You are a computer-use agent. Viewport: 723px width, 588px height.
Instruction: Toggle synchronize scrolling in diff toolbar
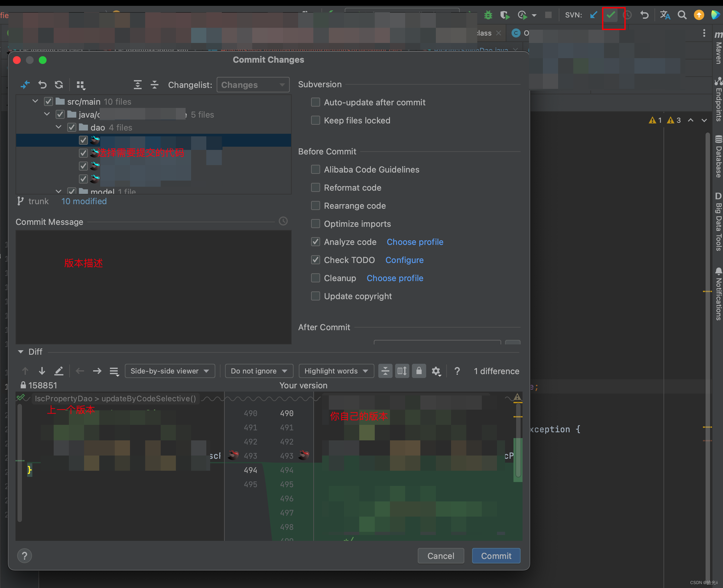[402, 371]
